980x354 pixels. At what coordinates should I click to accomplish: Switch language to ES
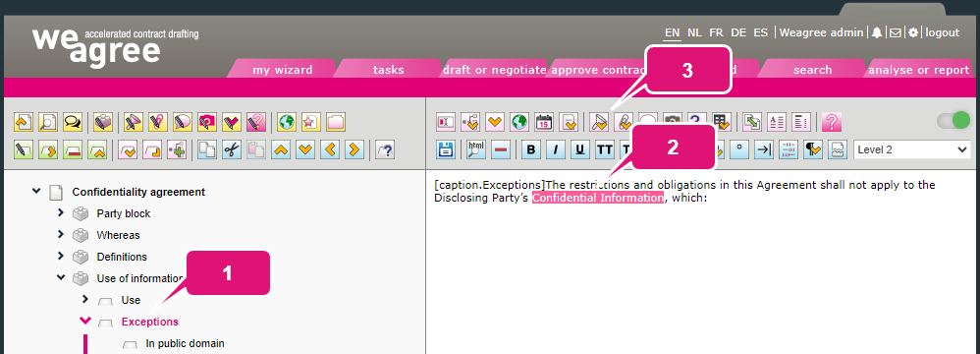coord(761,32)
